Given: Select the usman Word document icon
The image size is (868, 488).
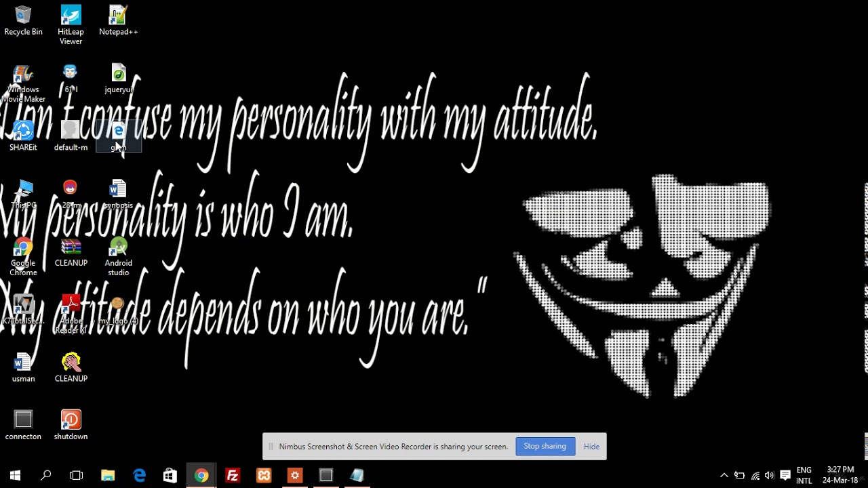Looking at the screenshot, I should 23,368.
